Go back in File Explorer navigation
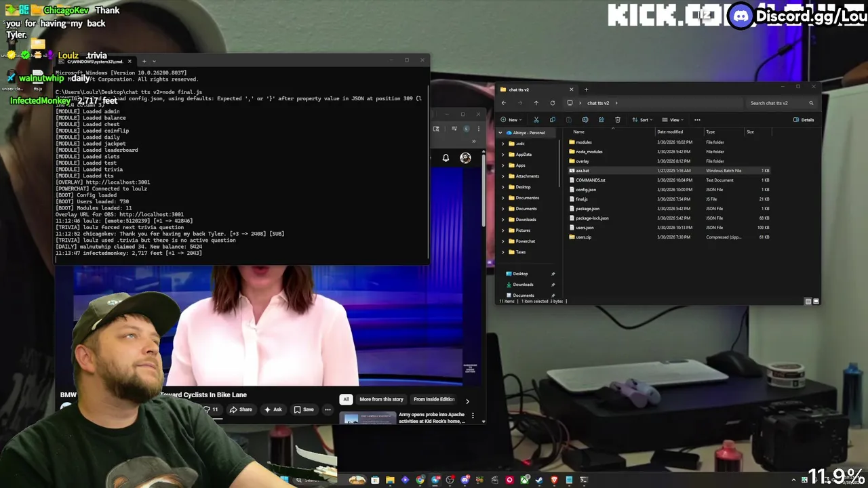 pyautogui.click(x=503, y=103)
